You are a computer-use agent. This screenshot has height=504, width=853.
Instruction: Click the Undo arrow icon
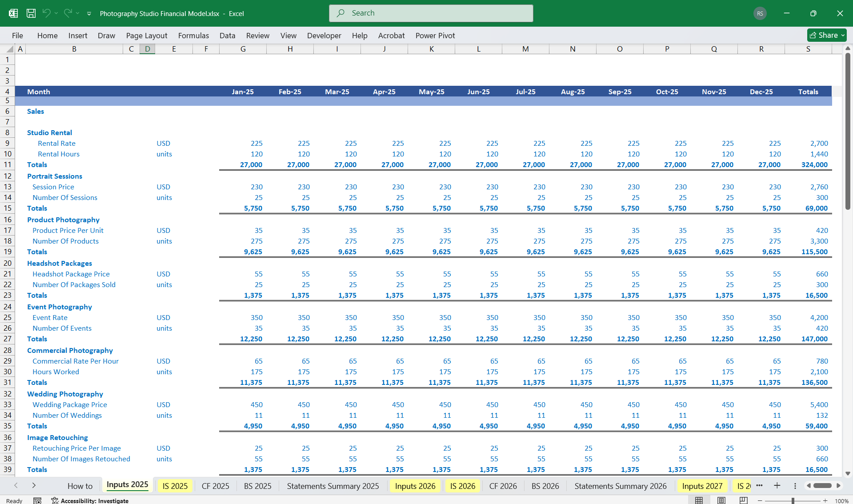pos(46,13)
